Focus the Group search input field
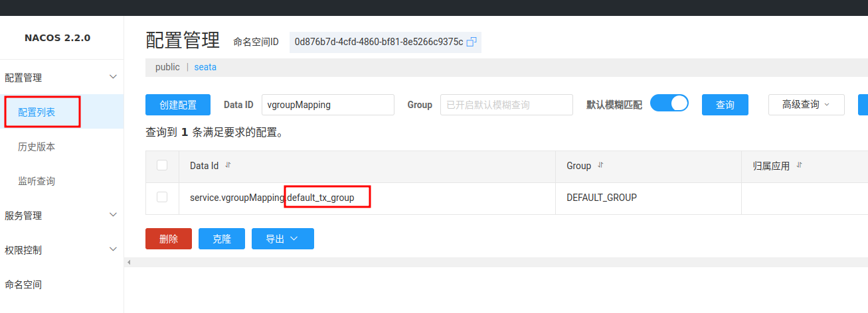Viewport: 868px width, 313px height. coord(507,105)
